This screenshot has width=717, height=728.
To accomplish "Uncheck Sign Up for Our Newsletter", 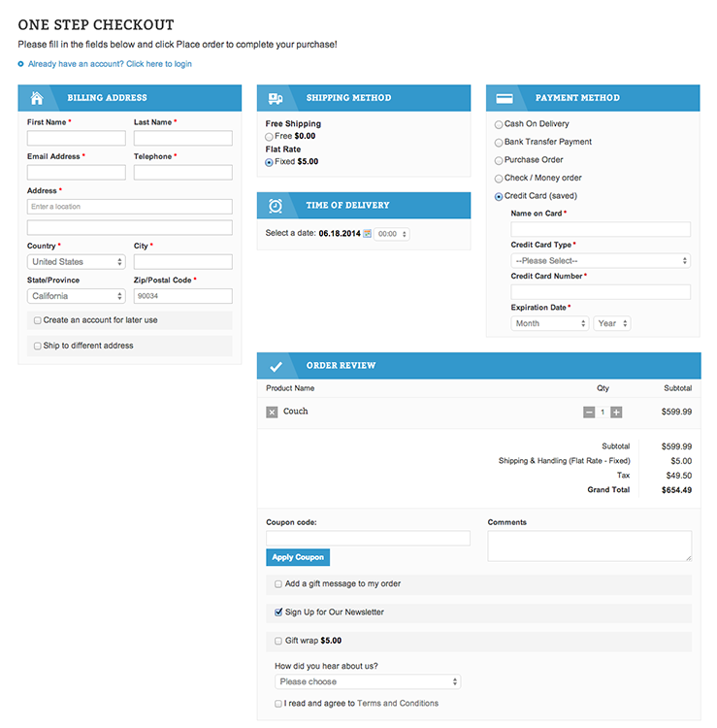I will (279, 612).
